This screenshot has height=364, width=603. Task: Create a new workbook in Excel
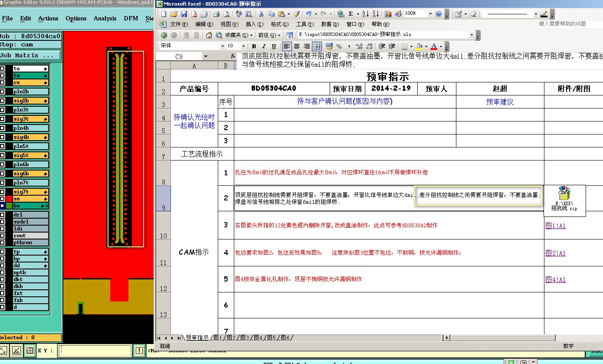pos(164,14)
